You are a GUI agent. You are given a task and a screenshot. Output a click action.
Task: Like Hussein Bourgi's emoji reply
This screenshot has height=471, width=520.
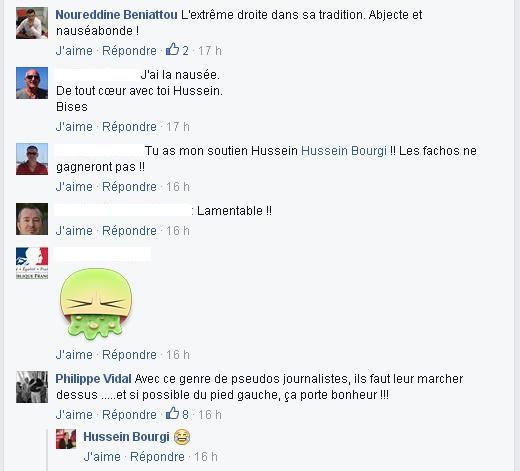point(102,457)
